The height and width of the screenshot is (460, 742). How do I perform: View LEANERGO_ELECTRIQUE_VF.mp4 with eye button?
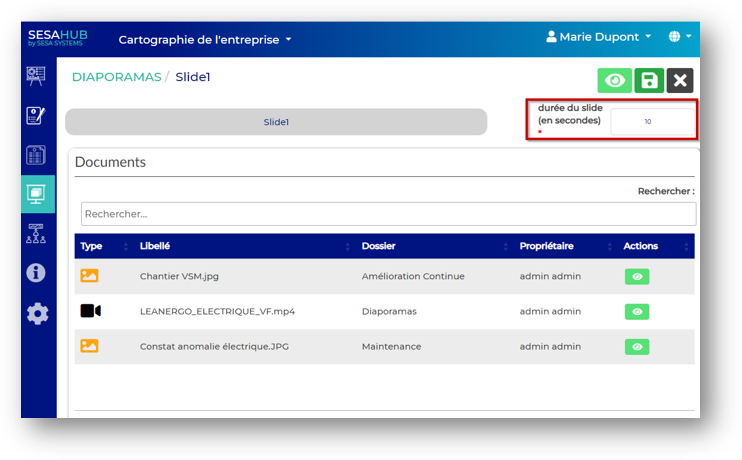tap(636, 312)
